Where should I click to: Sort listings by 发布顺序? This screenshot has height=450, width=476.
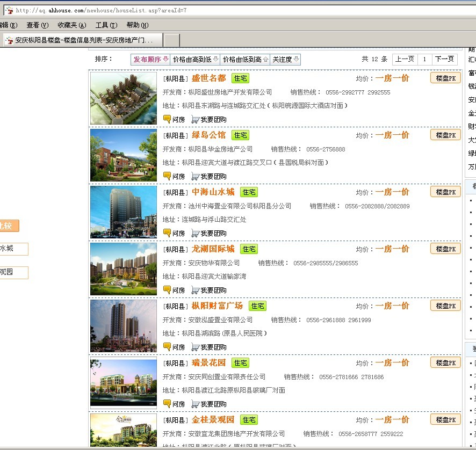click(150, 59)
